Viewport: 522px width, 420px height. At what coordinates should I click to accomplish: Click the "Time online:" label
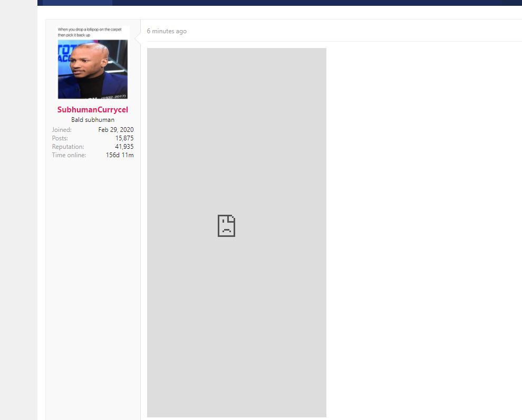tap(69, 155)
